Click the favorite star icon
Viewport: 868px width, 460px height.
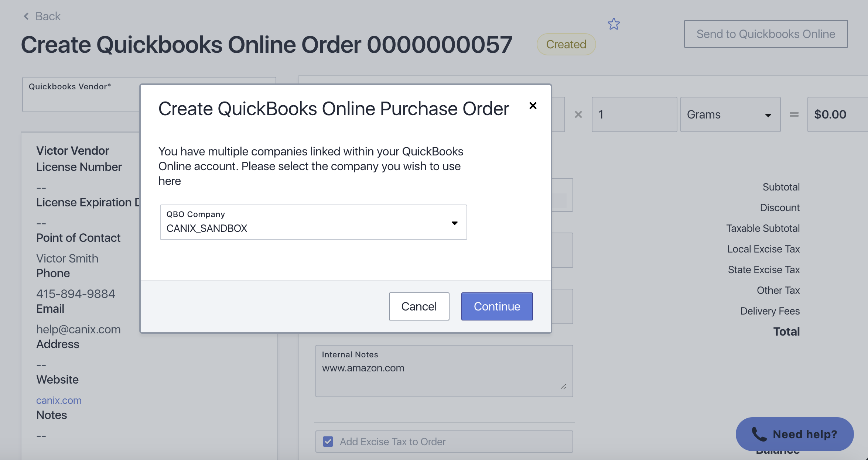pos(614,24)
